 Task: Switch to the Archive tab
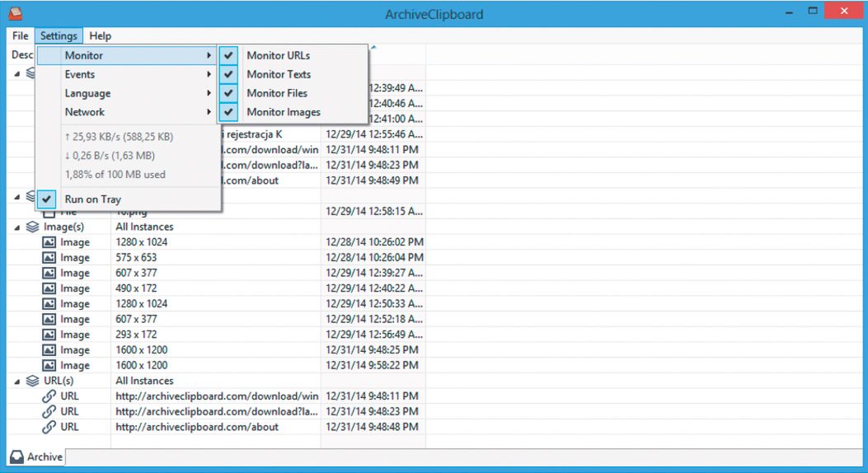[36, 457]
